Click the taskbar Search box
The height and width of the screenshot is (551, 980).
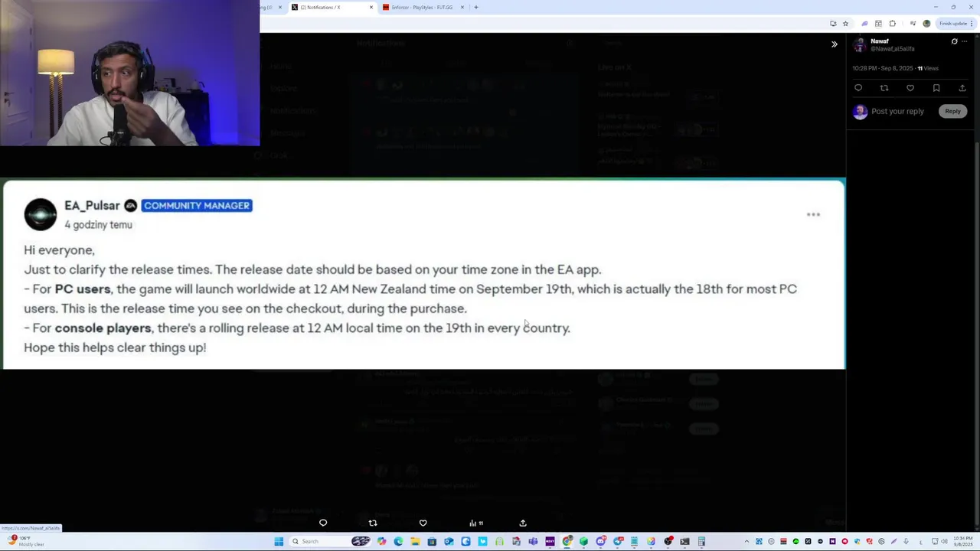(x=331, y=541)
